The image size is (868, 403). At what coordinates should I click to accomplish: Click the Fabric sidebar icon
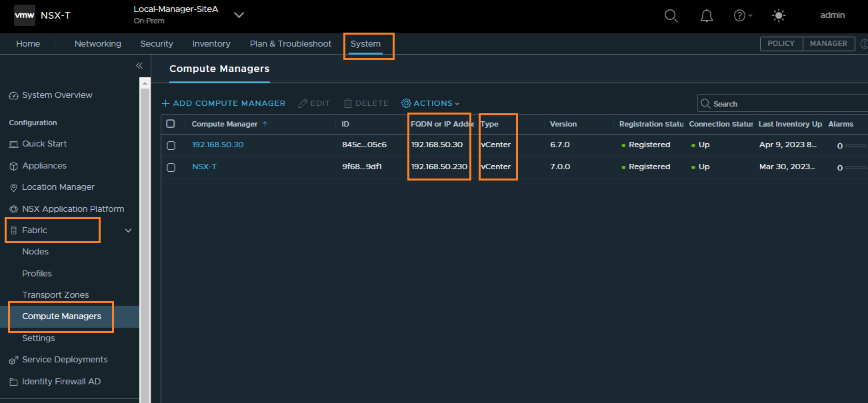[13, 230]
